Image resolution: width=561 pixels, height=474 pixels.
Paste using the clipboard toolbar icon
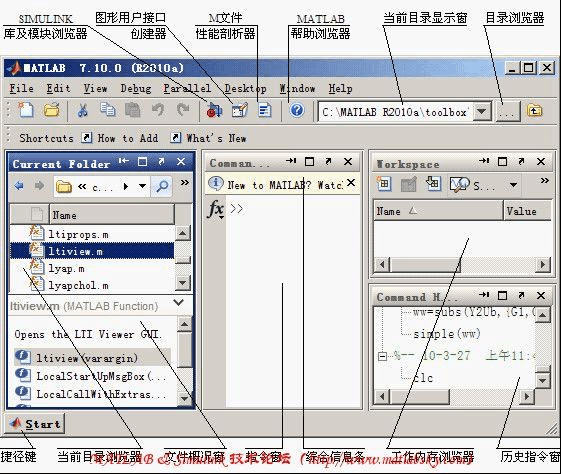[132, 110]
